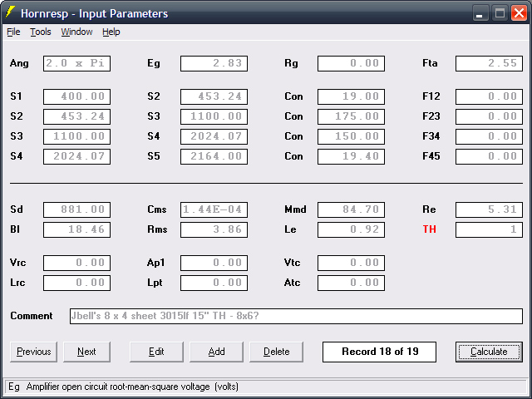Select the Fta field showing 2.55
This screenshot has height=399, width=532.
[489, 63]
